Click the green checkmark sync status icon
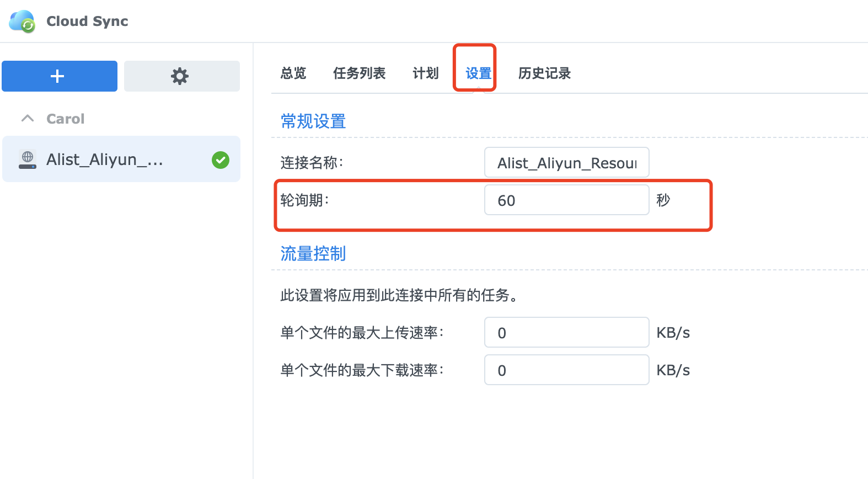The width and height of the screenshot is (868, 479). [x=221, y=160]
